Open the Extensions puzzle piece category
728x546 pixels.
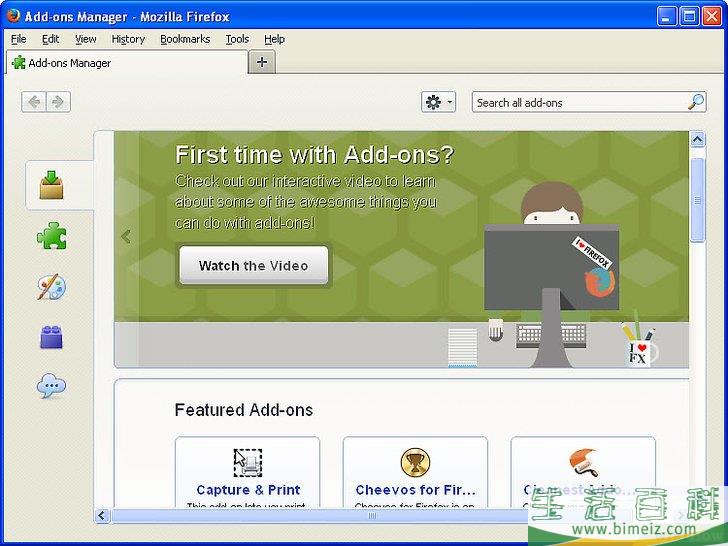[x=52, y=235]
